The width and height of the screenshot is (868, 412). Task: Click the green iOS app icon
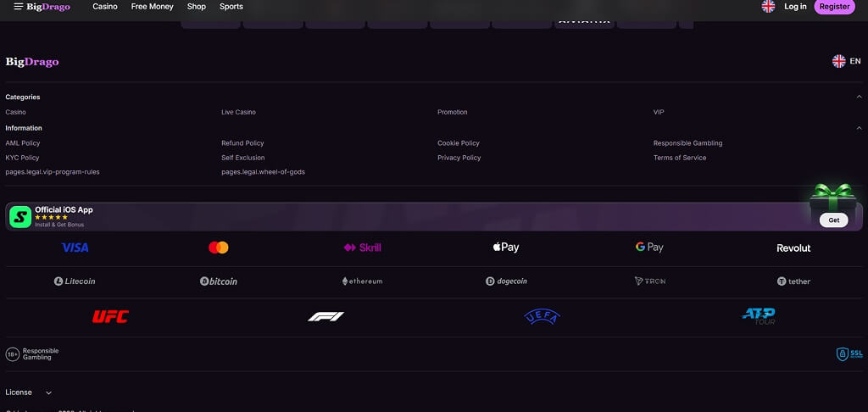[x=20, y=217]
